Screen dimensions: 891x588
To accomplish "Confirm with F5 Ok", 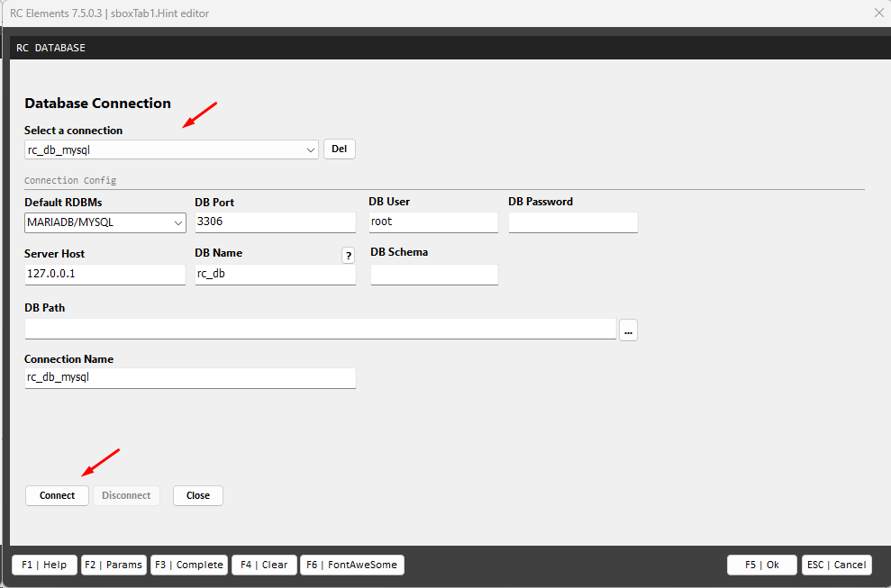I will [x=761, y=565].
